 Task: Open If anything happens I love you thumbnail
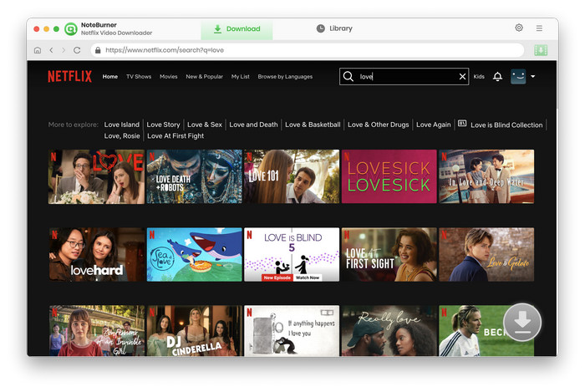(292, 331)
